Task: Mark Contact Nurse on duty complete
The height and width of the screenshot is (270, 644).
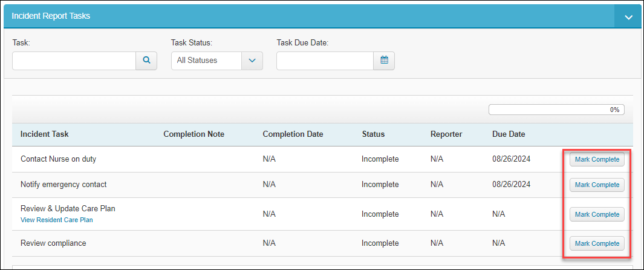Action: click(x=597, y=159)
